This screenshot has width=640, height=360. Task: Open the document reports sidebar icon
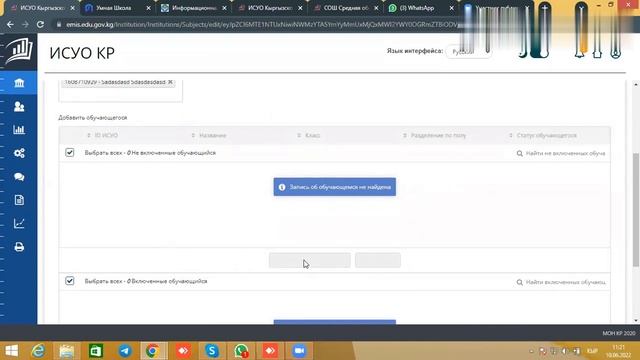point(19,200)
